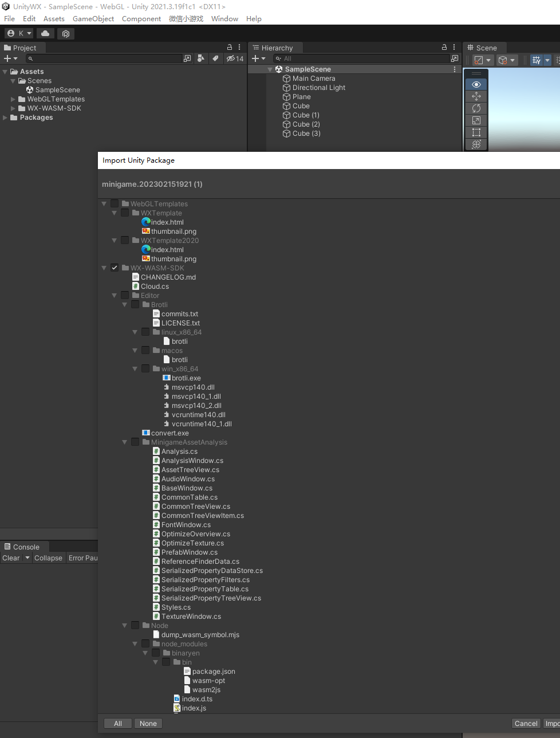This screenshot has height=738, width=560.
Task: Select Cube (2) in Hierarchy
Action: 306,124
